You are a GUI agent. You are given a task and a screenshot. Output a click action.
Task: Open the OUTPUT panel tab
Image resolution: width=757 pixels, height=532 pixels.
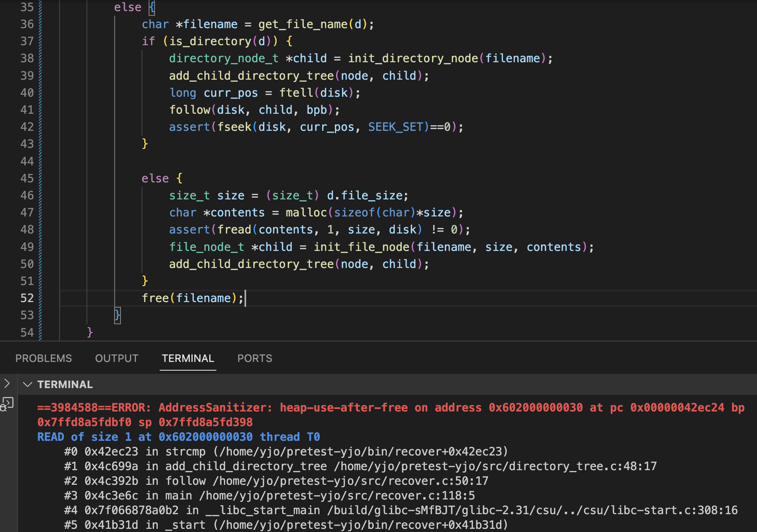click(x=117, y=358)
